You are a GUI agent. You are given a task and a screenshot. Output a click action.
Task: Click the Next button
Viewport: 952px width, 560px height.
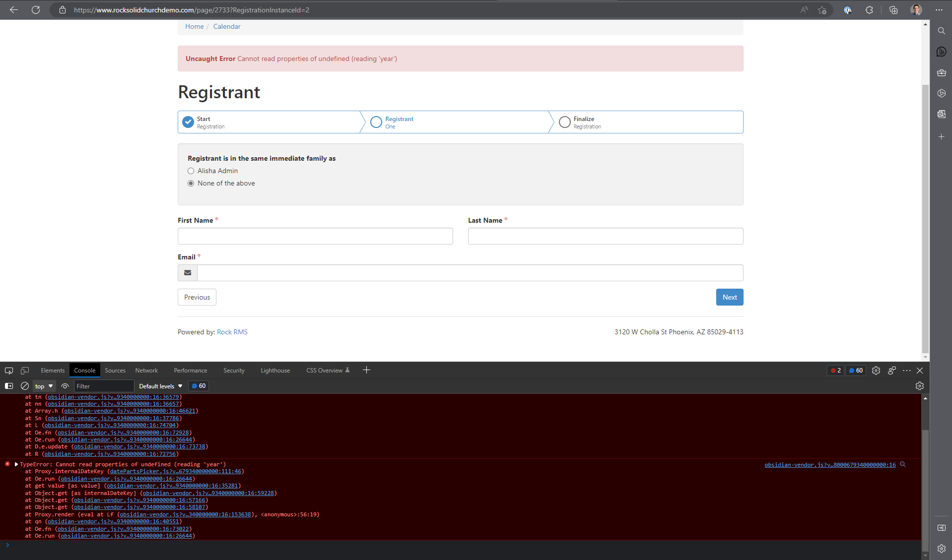730,297
